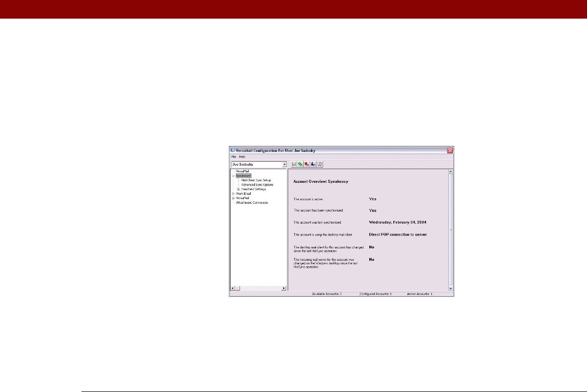Open the File menu
The image size is (587, 392).
(x=234, y=157)
